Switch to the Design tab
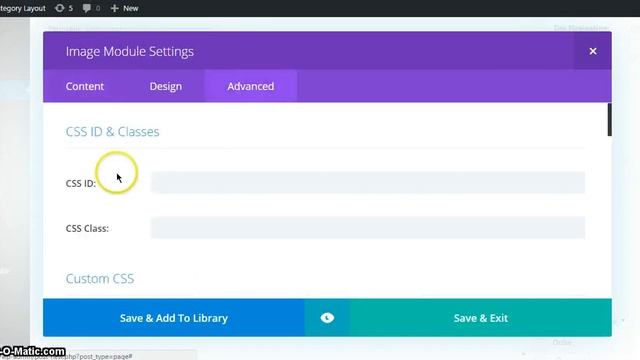This screenshot has width=640, height=360. [x=165, y=86]
